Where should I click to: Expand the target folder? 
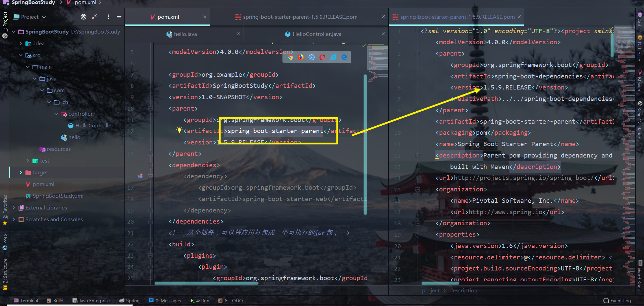click(x=21, y=173)
